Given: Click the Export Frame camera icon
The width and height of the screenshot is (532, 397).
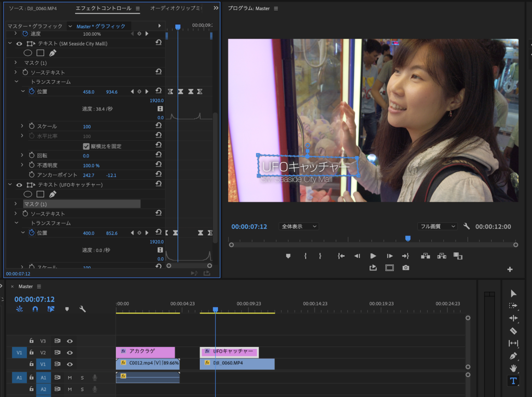Looking at the screenshot, I should [x=405, y=268].
